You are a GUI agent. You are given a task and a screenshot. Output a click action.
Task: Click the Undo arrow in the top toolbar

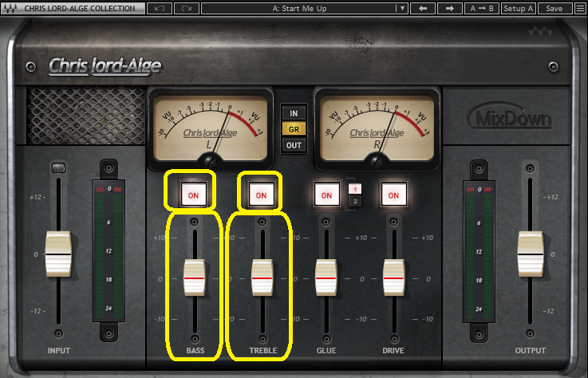[160, 9]
